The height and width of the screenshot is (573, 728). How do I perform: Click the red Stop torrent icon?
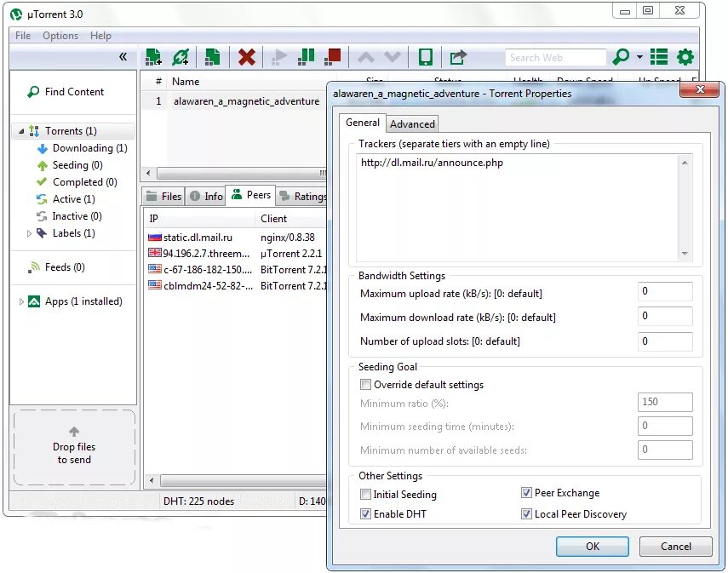(x=332, y=57)
